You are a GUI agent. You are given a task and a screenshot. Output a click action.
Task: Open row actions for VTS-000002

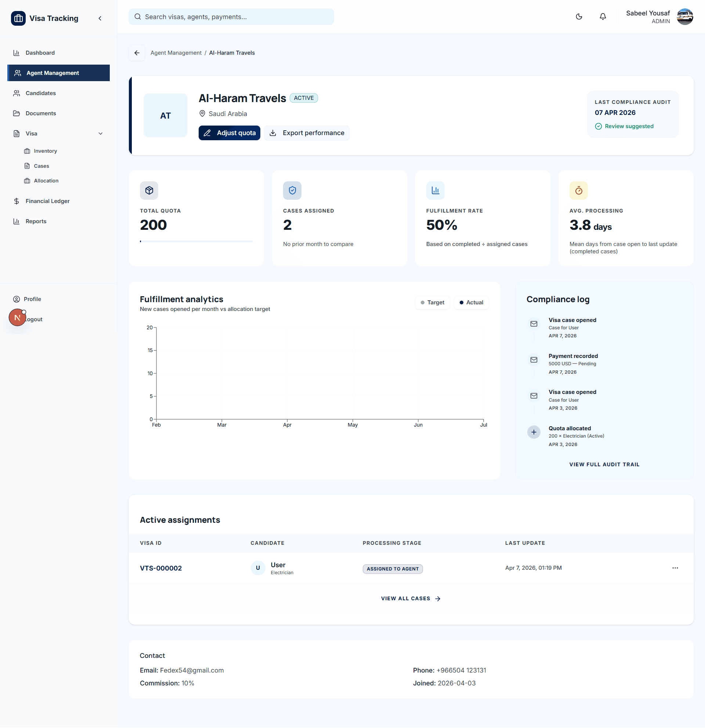point(675,568)
